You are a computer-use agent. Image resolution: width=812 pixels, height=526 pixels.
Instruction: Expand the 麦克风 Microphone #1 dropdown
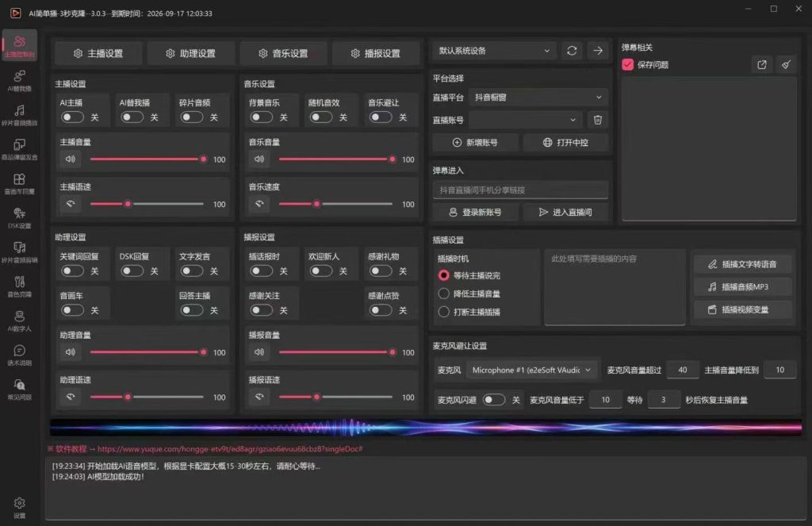[531, 370]
